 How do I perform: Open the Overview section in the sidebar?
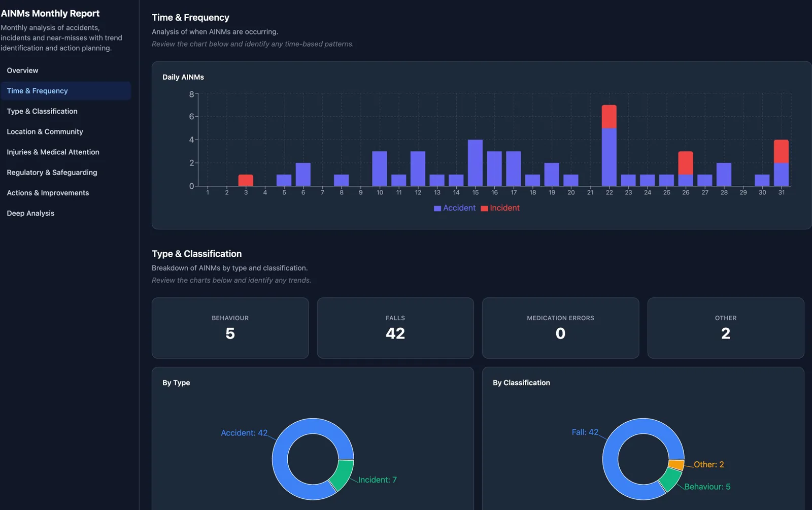pos(65,71)
